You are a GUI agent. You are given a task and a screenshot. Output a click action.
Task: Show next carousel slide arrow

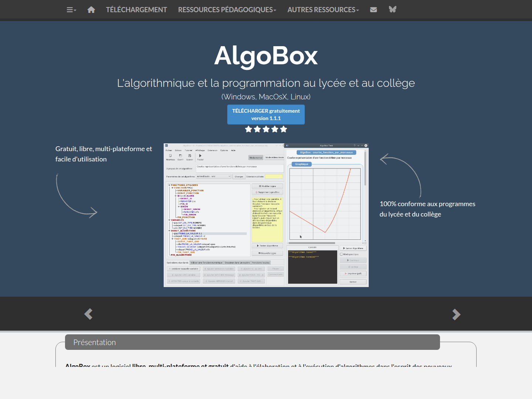(x=456, y=314)
